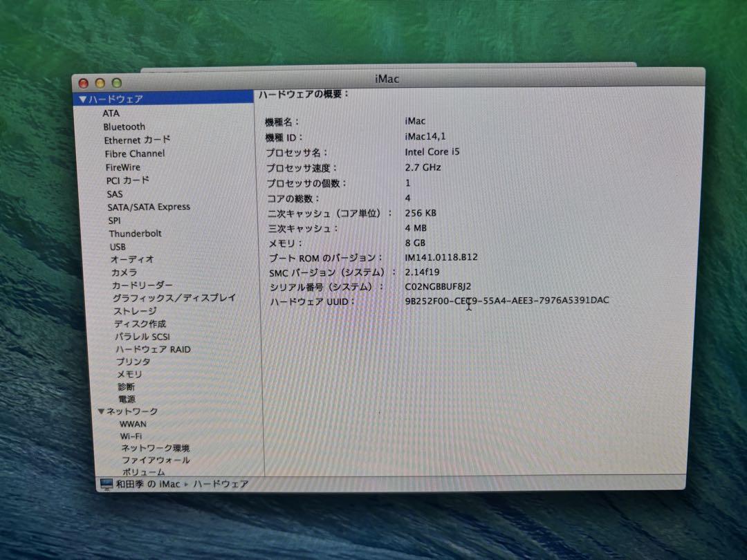Click the red close window button

(x=84, y=84)
